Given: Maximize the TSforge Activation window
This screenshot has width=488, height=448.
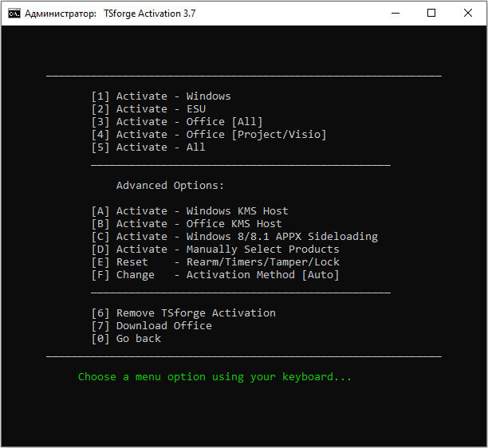Looking at the screenshot, I should click(431, 14).
